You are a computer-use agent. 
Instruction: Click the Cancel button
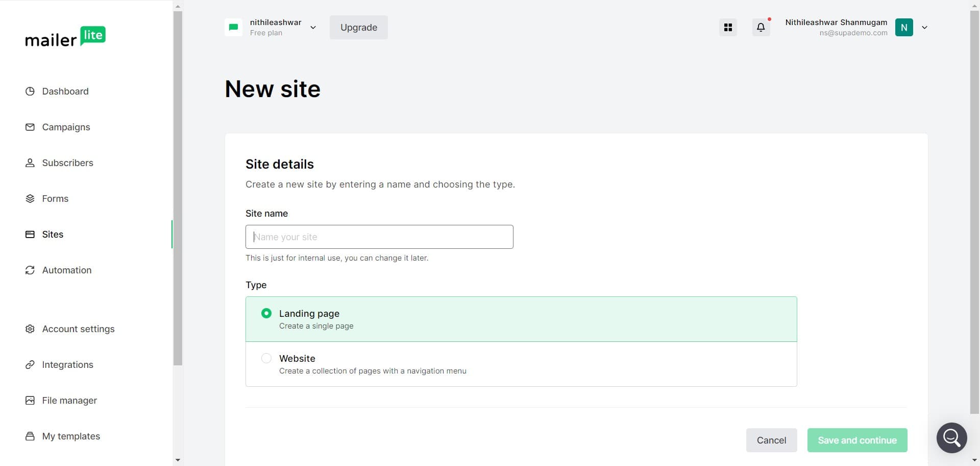(x=772, y=440)
